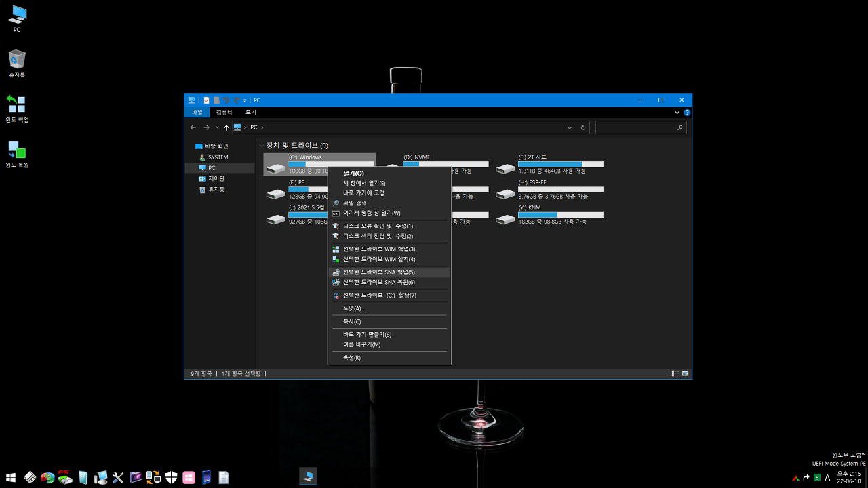
Task: Select 디스크 섹터 점검 및 수정(2)
Action: click(389, 236)
